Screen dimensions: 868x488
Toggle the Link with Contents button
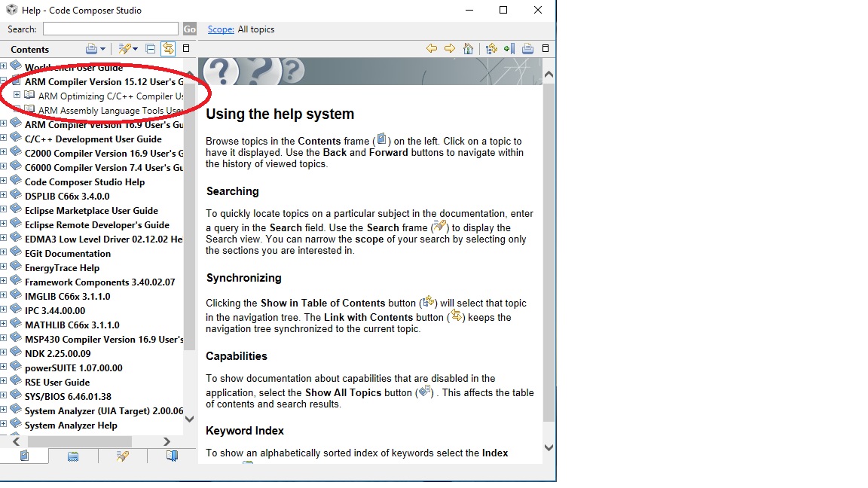point(168,49)
